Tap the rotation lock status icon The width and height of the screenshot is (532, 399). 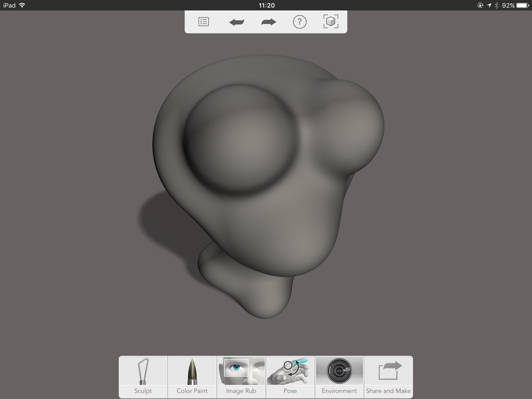(480, 5)
